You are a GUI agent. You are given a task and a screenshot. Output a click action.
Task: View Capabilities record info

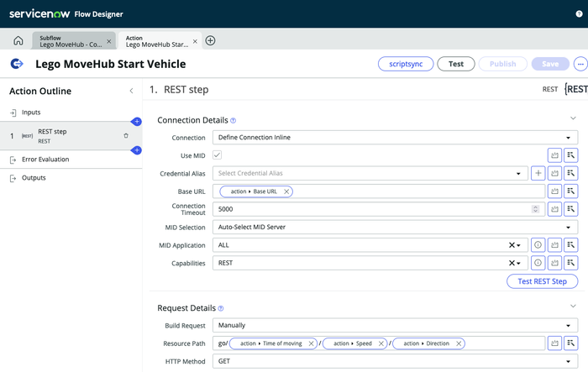538,263
